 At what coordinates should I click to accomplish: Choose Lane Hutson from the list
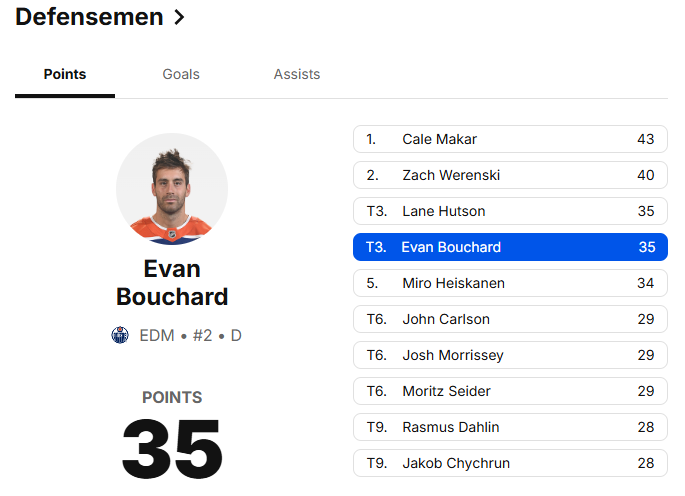tap(510, 211)
